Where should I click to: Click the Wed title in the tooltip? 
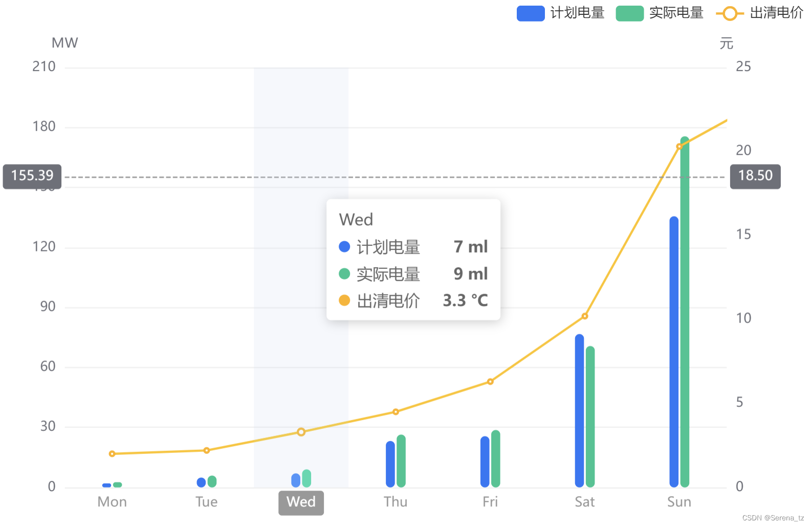coord(356,220)
